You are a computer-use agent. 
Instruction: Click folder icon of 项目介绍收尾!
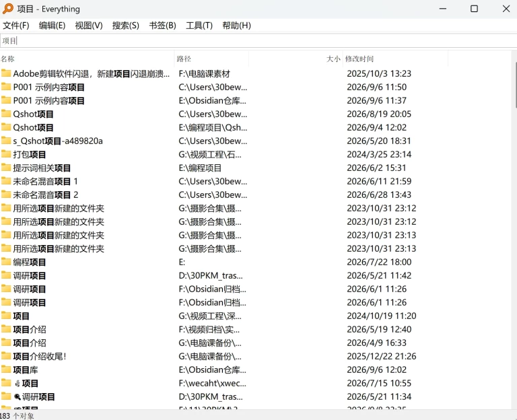6,355
